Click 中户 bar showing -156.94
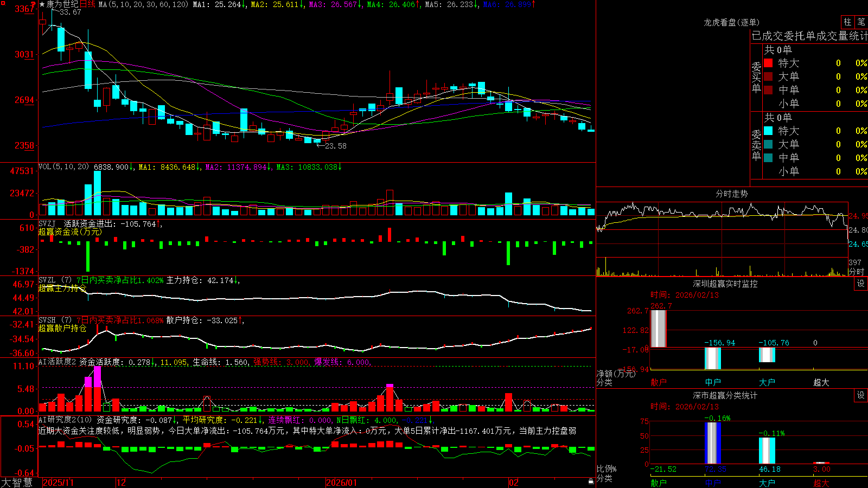The height and width of the screenshot is (488, 868). click(713, 358)
